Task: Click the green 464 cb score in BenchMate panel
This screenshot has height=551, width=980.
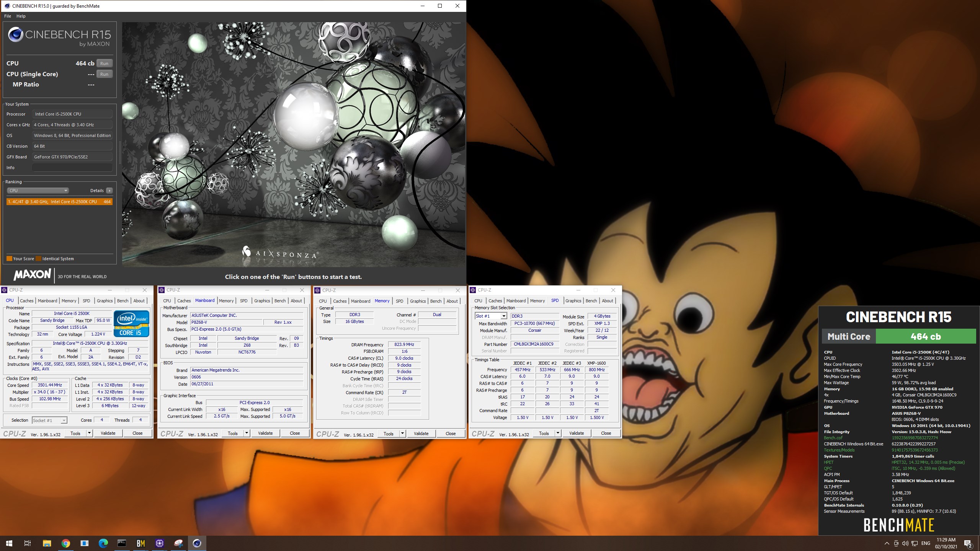Action: pyautogui.click(x=926, y=337)
